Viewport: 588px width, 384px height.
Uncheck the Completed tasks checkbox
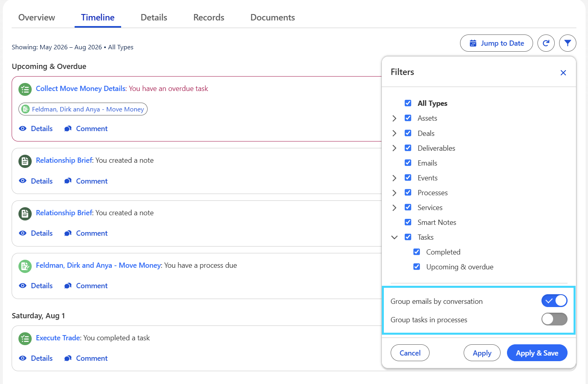(x=417, y=252)
